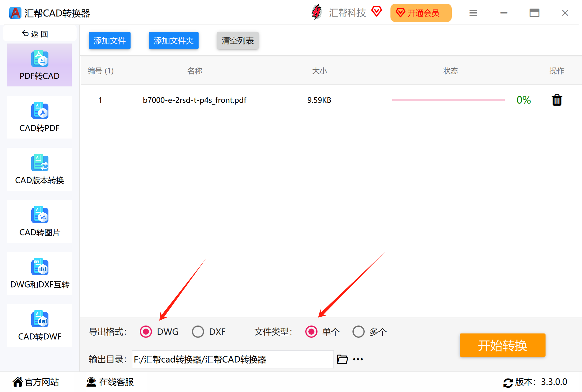Screen dimensions: 582x392
Task: Click file name b7000-e-2rsd-t-p4s_front.pdf
Action: tap(195, 100)
